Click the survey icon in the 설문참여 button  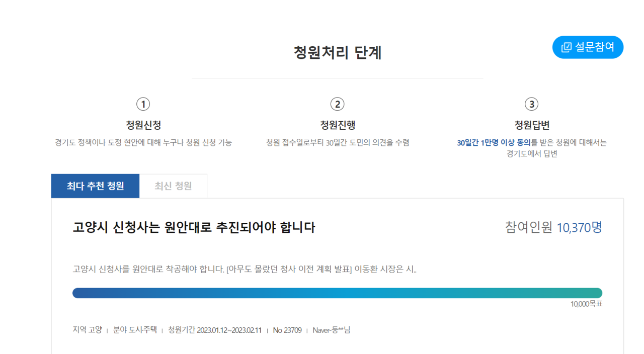[x=567, y=47]
